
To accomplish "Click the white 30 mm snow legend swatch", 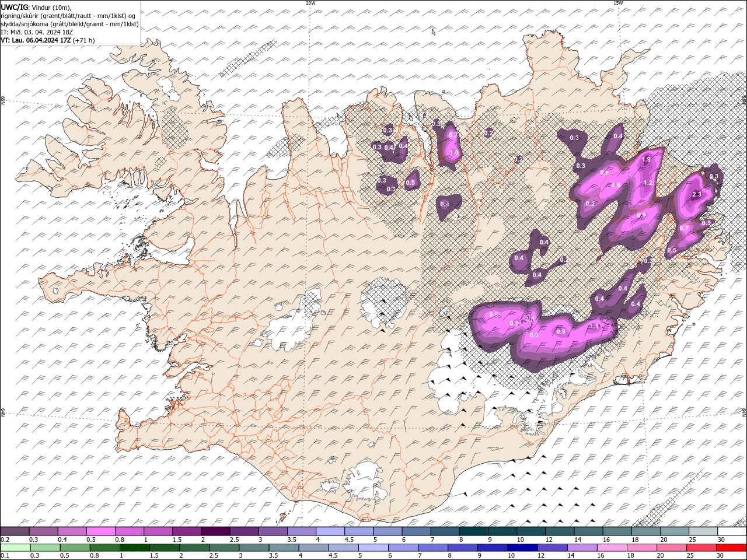I will coord(732,531).
